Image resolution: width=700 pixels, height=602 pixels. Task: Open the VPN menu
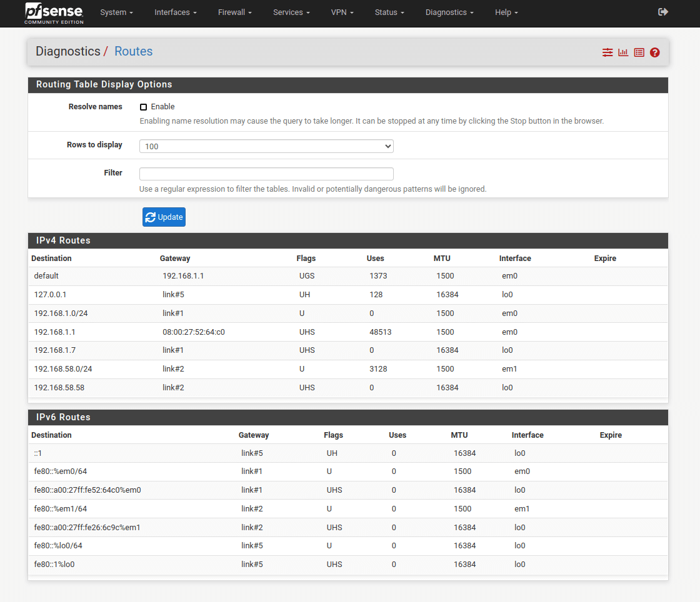click(x=342, y=12)
